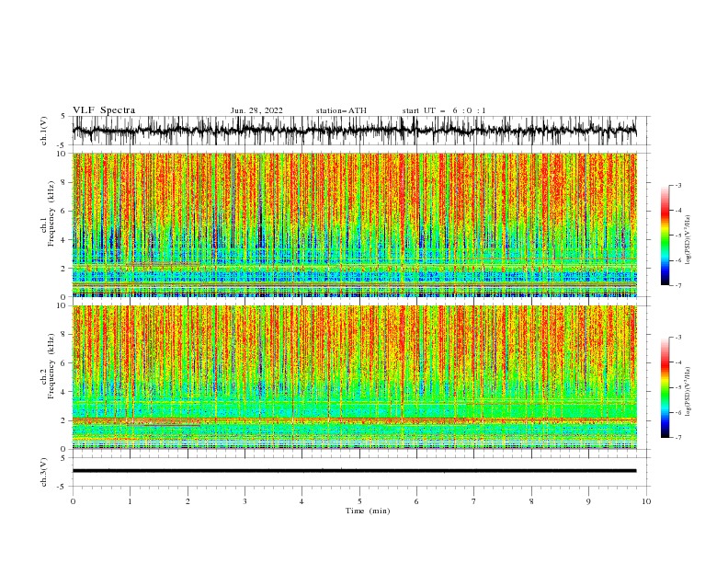This screenshot has width=728, height=563.
Task: Click the "2" kHz tick of ch.2 spectrogram
Action: click(x=64, y=420)
